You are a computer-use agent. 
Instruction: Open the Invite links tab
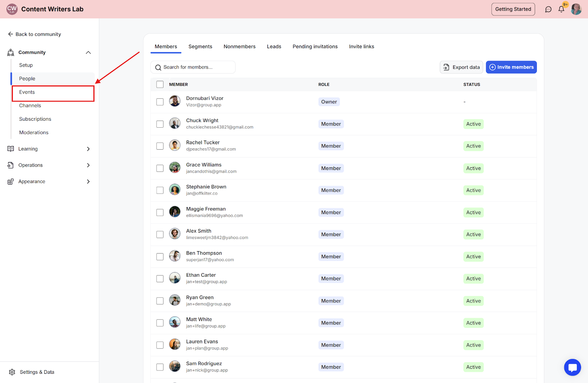tap(362, 46)
